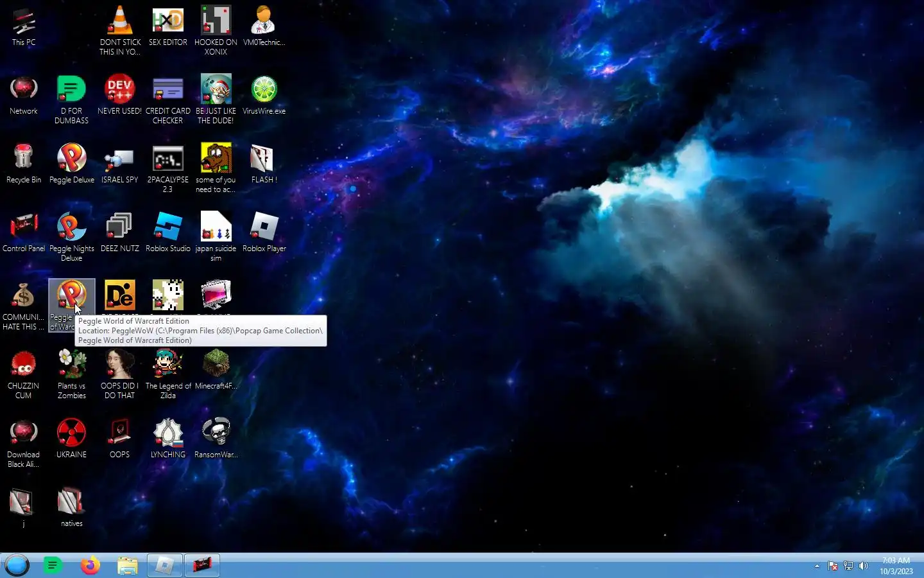The height and width of the screenshot is (578, 924).
Task: Open File Explorer from the taskbar
Action: pyautogui.click(x=128, y=565)
